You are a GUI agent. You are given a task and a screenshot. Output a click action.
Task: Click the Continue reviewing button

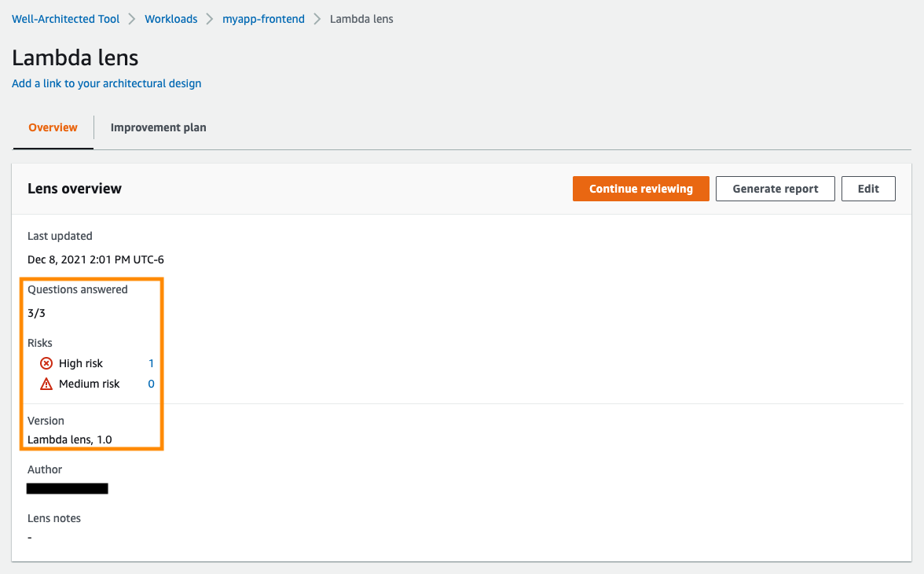click(640, 189)
